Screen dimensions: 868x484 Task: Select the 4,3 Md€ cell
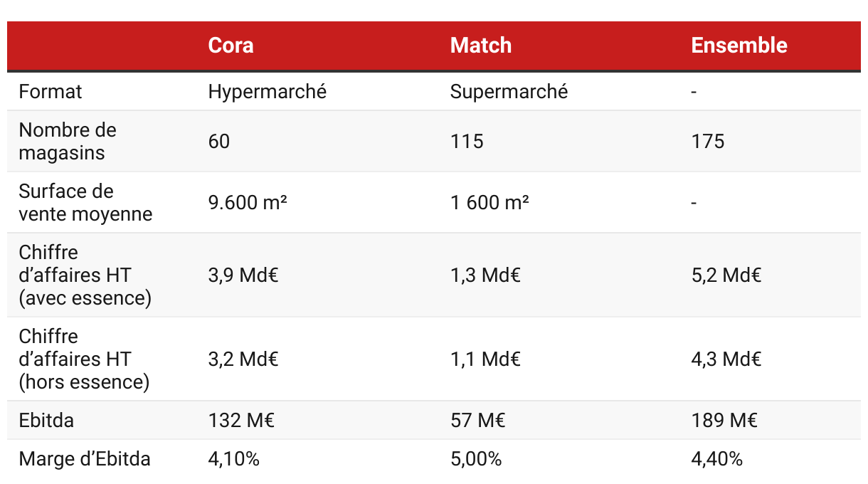(x=726, y=359)
